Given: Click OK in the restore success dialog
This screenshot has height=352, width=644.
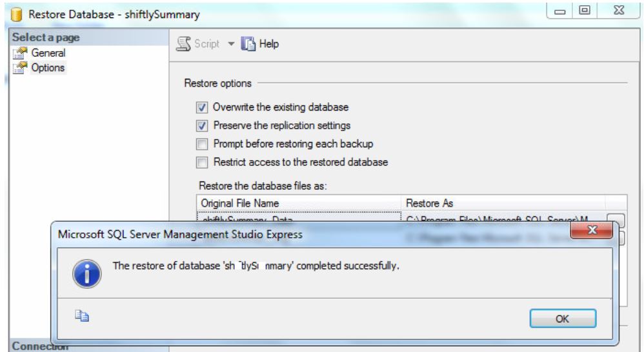Looking at the screenshot, I should (x=562, y=318).
